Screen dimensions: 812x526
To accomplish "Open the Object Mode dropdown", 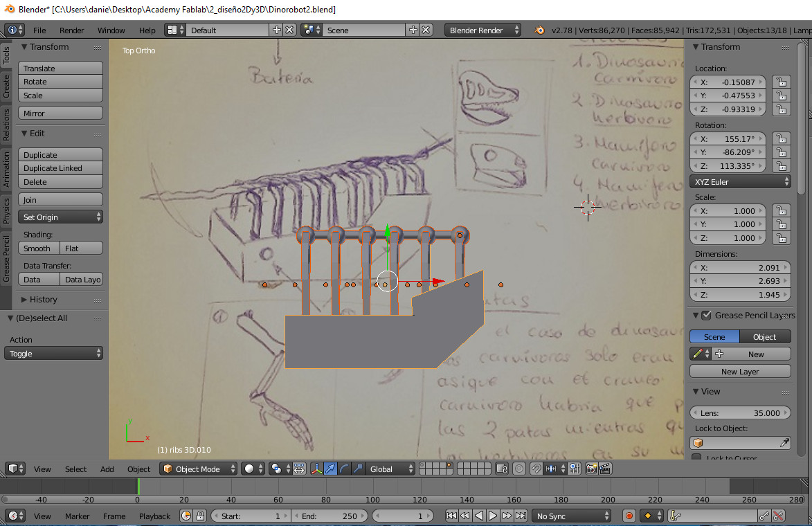I will click(199, 469).
